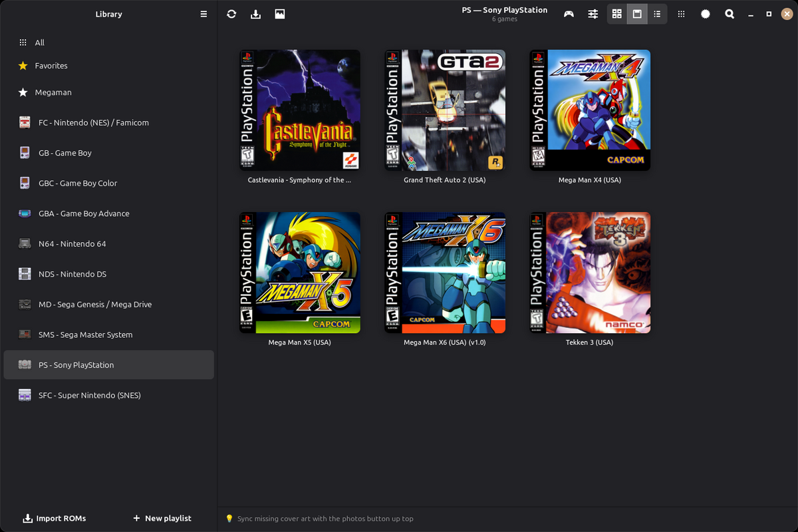The image size is (798, 532).
Task: Click the lightbulb tip icon
Action: (229, 519)
